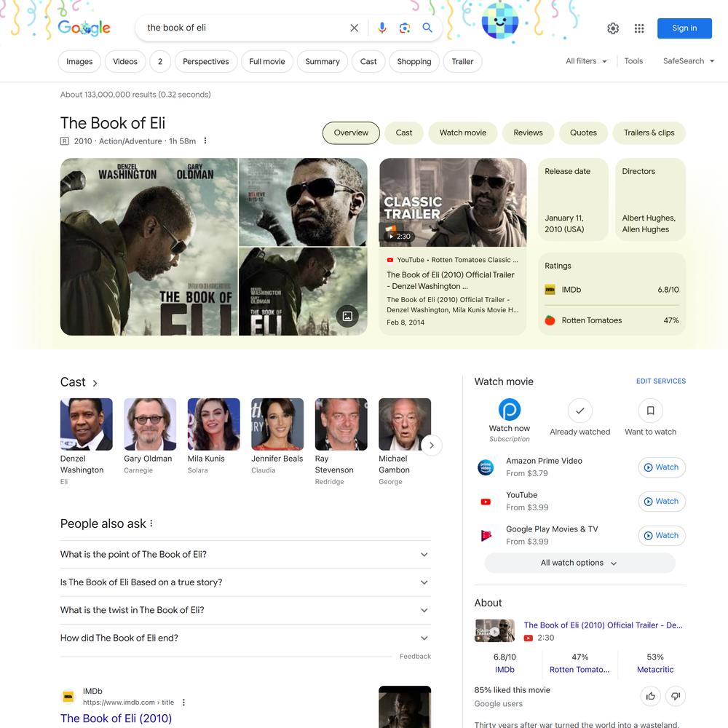728x728 pixels.
Task: Click the Google logo
Action: point(84,28)
